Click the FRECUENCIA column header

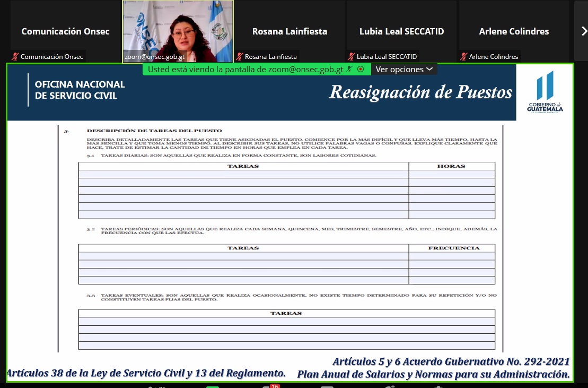click(454, 248)
